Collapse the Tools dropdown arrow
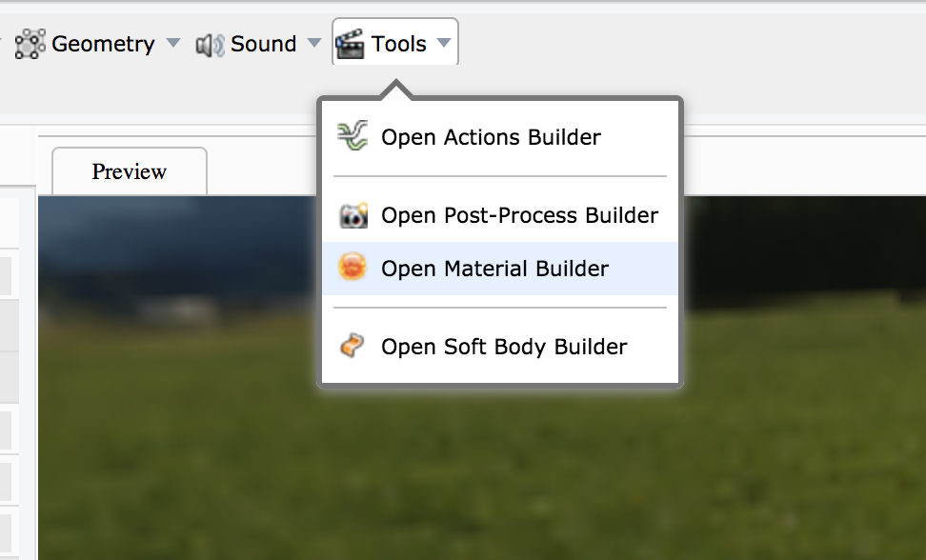Screen dimensions: 926x560 coord(443,44)
